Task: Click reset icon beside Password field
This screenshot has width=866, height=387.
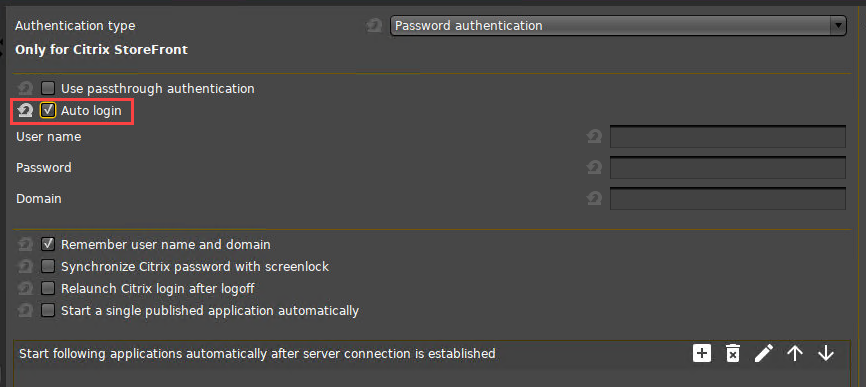Action: coord(594,167)
